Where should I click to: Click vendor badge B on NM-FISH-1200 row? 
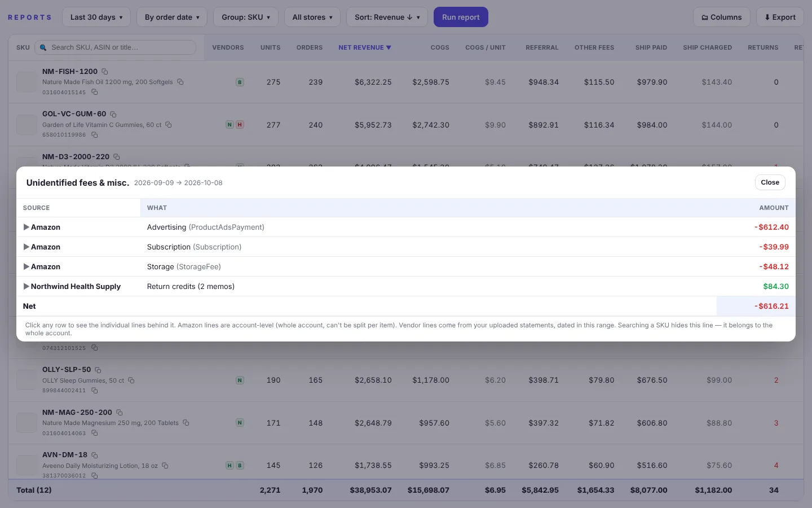click(240, 82)
